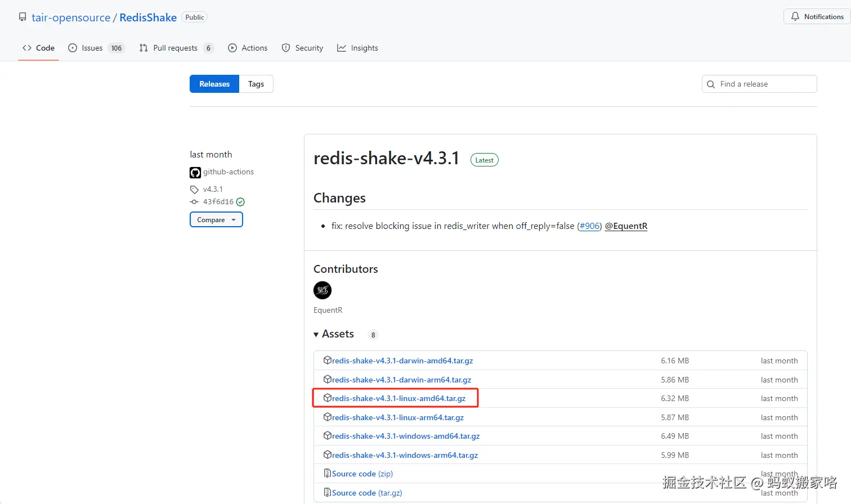Image resolution: width=851 pixels, height=504 pixels.
Task: Download redis-shake-v4.3.1-windows-amd64.tar.gz
Action: click(406, 436)
